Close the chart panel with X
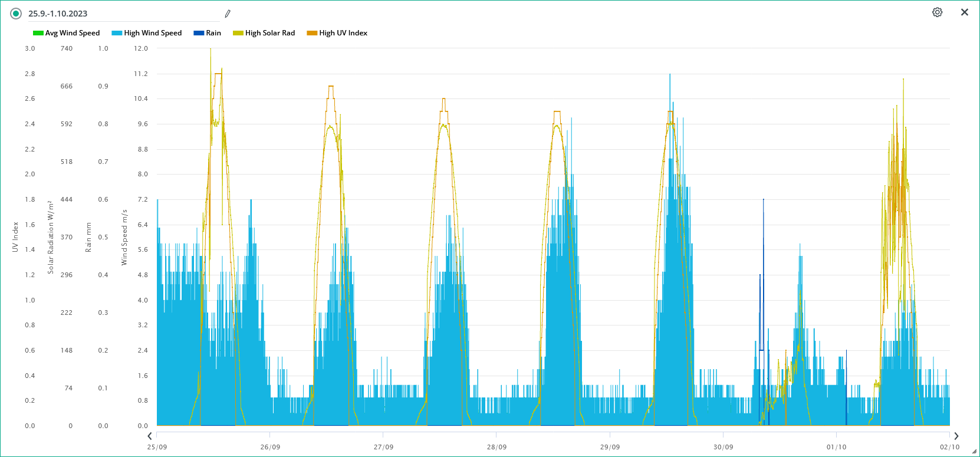The width and height of the screenshot is (980, 457). [x=964, y=12]
